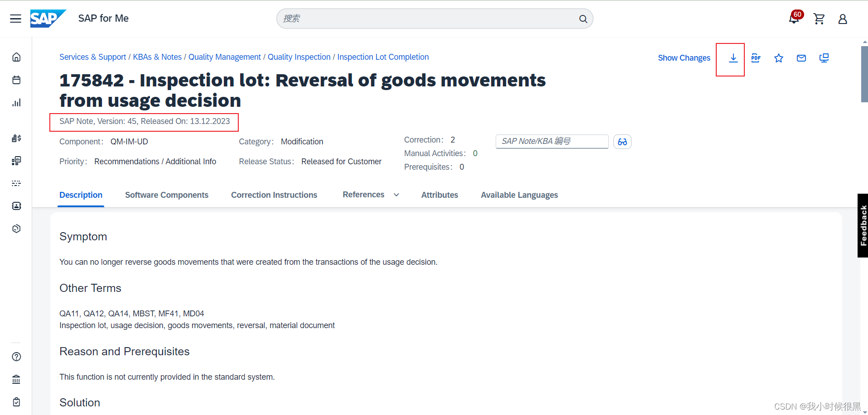This screenshot has height=415, width=868.
Task: Go to Services & Support breadcrumb
Action: (x=92, y=57)
